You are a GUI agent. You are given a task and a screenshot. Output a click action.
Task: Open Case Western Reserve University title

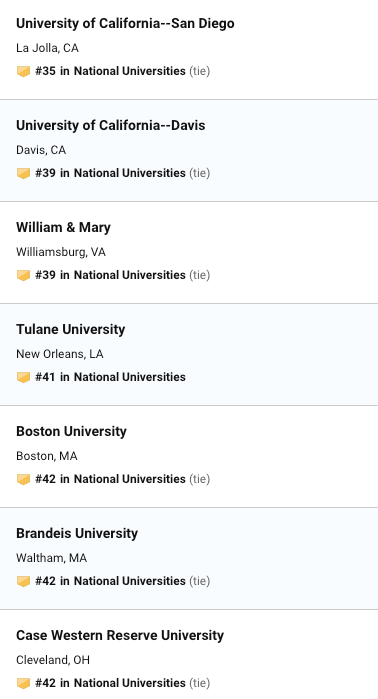coord(120,635)
